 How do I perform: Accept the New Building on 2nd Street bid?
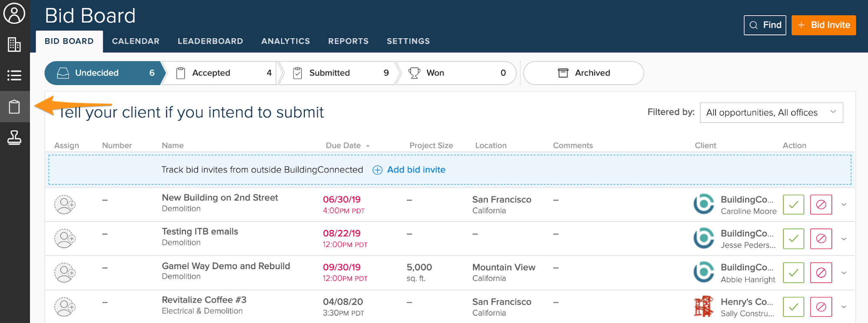tap(793, 204)
